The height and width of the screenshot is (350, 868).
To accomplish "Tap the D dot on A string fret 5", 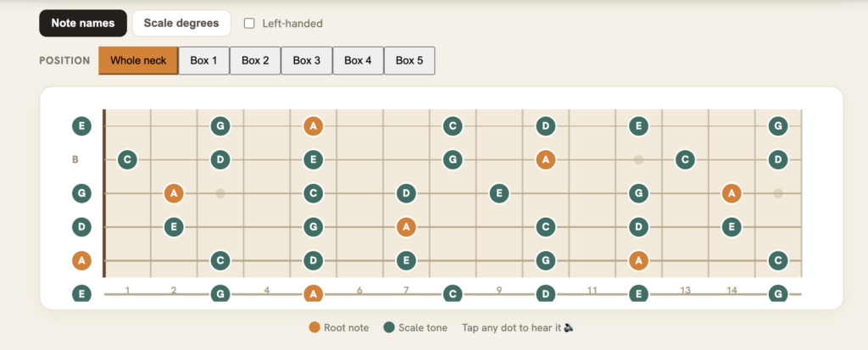I will (314, 260).
